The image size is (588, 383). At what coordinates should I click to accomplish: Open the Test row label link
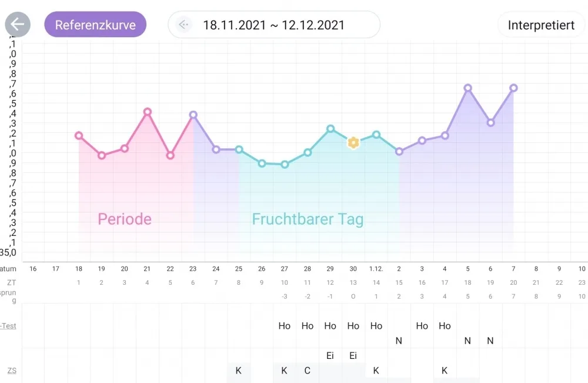(8, 325)
